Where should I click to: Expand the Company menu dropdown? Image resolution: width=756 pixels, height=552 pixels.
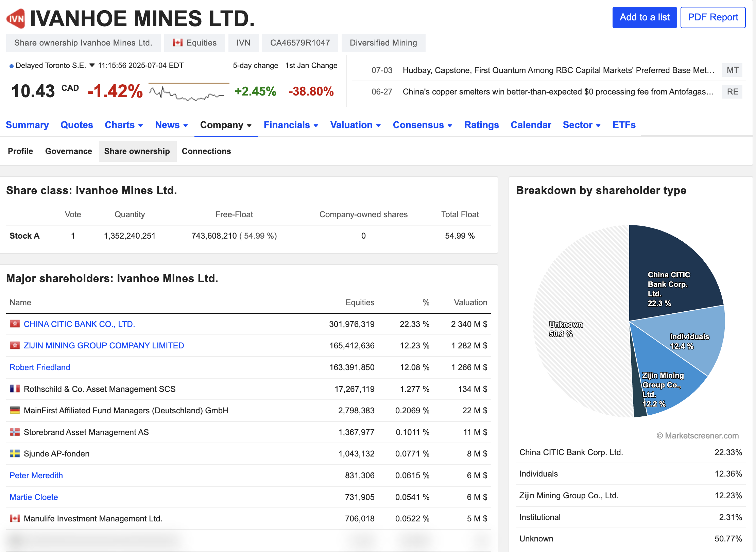click(249, 125)
